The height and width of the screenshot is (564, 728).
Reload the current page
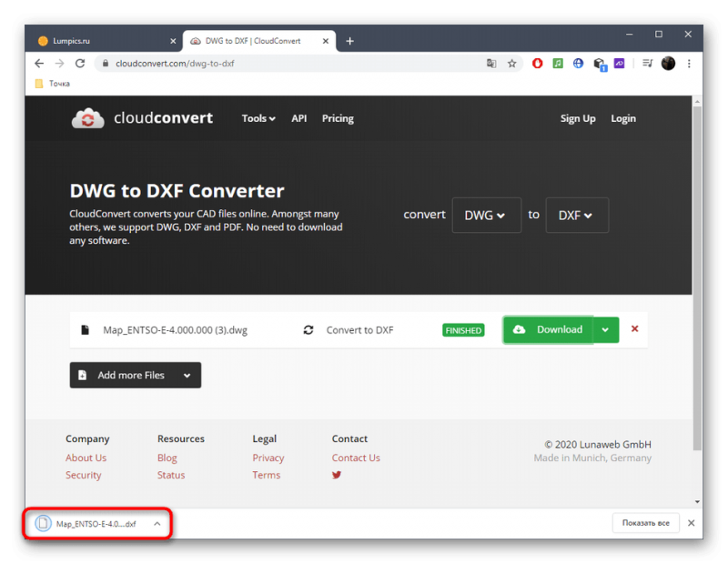[80, 63]
